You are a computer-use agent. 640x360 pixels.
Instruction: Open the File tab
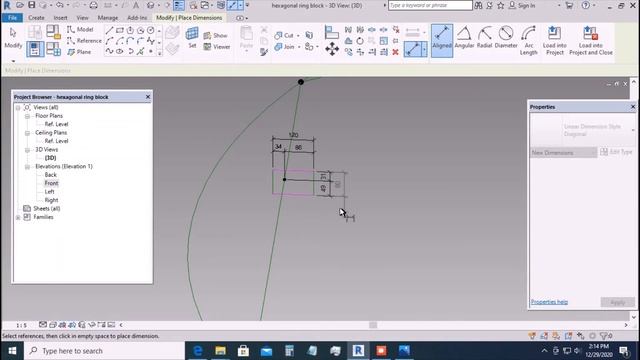coord(12,18)
